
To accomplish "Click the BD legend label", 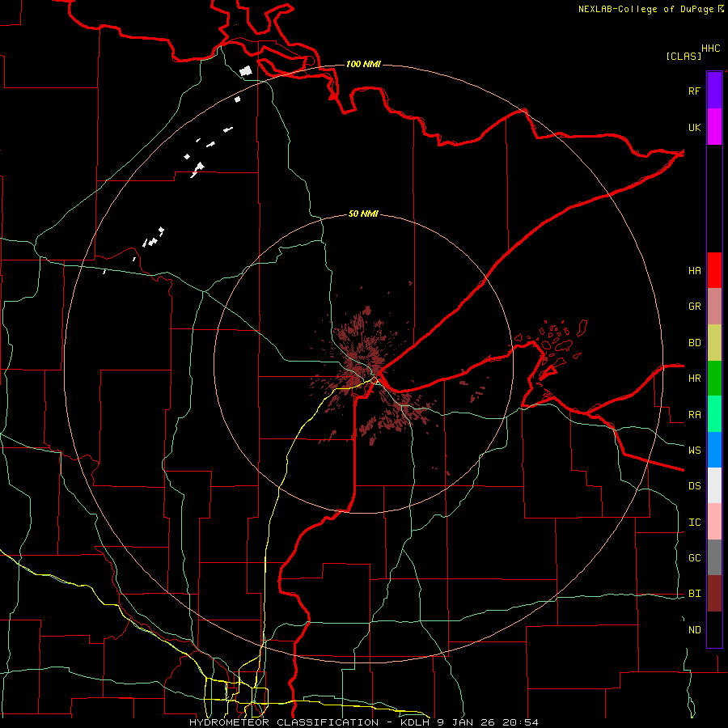I will (x=694, y=342).
